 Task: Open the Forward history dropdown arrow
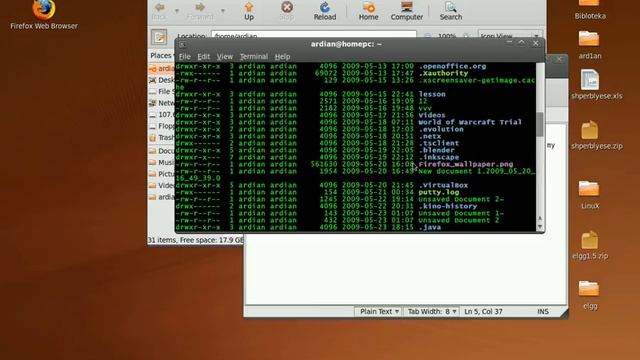pyautogui.click(x=223, y=11)
